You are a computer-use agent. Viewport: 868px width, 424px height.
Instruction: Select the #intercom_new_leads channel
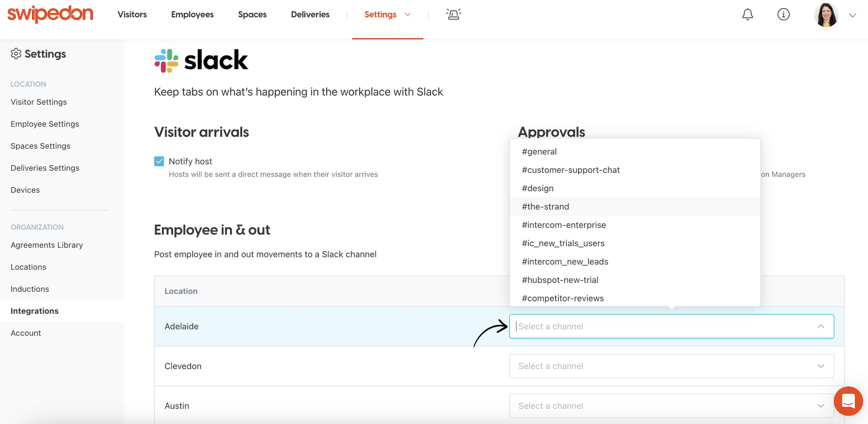pos(635,262)
